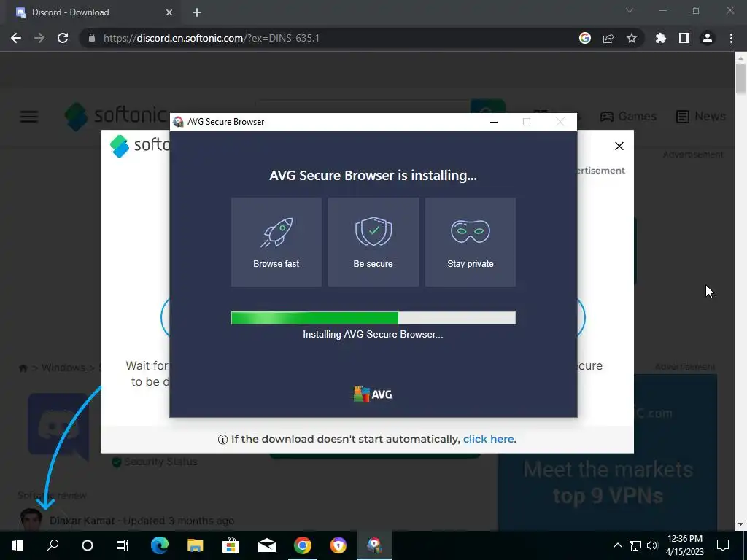Click the 'click here' download link
The image size is (747, 560).
488,439
